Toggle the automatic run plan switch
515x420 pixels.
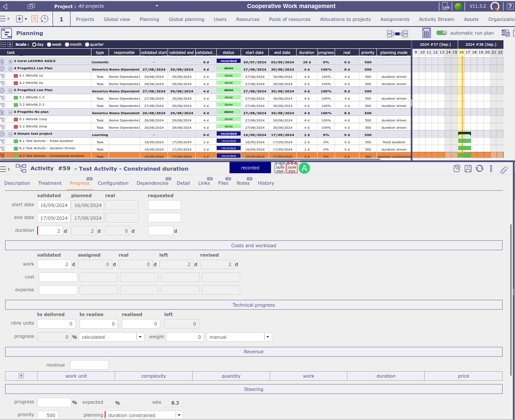pos(441,33)
